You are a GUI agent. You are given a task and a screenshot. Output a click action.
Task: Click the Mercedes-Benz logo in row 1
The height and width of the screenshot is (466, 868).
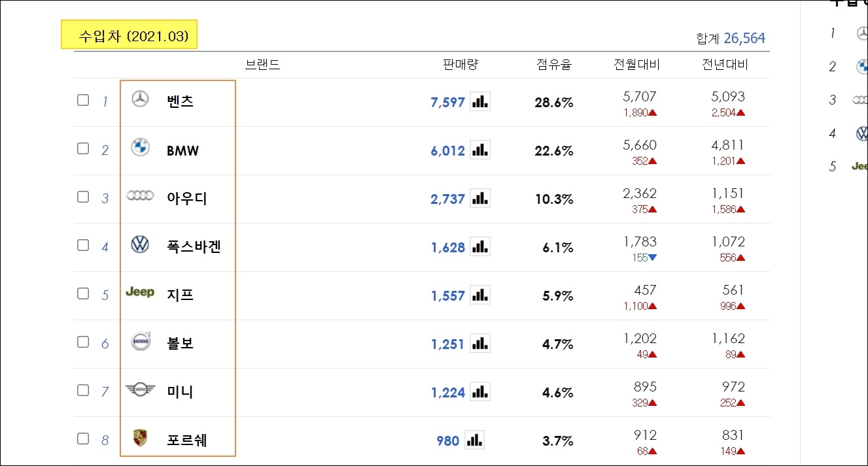(x=140, y=99)
